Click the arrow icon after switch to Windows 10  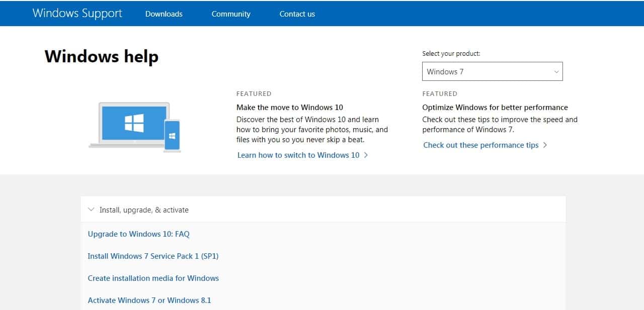(366, 155)
